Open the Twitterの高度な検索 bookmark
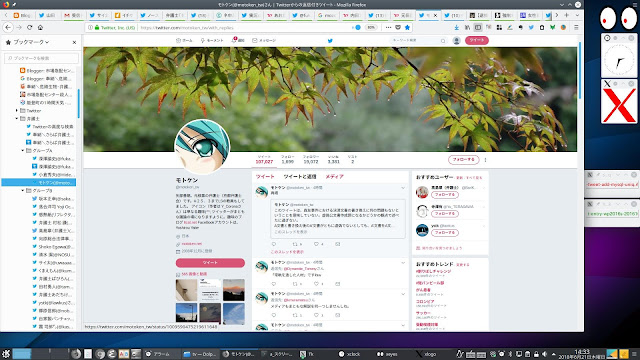Screen dimensions: 640x360 50,127
